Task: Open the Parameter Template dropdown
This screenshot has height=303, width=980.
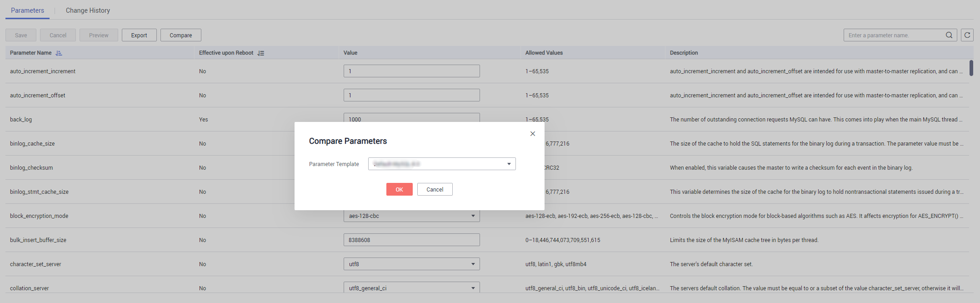Action: pyautogui.click(x=442, y=164)
